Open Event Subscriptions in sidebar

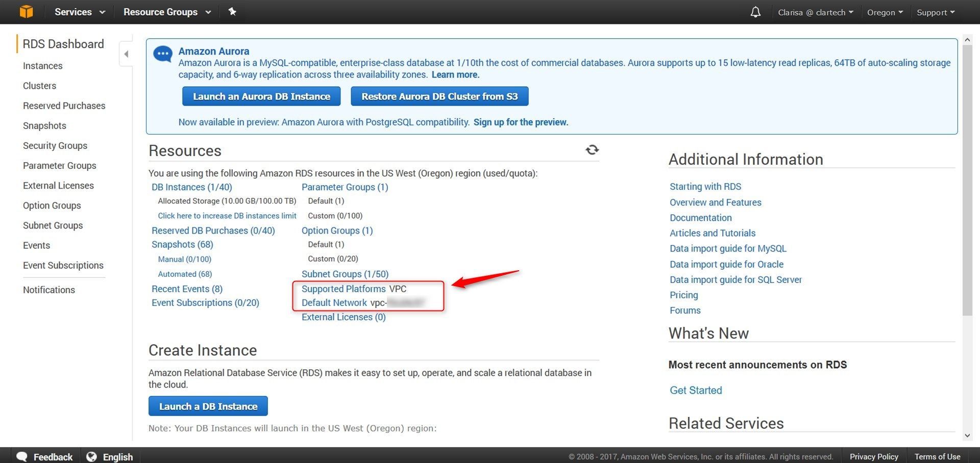coord(63,265)
